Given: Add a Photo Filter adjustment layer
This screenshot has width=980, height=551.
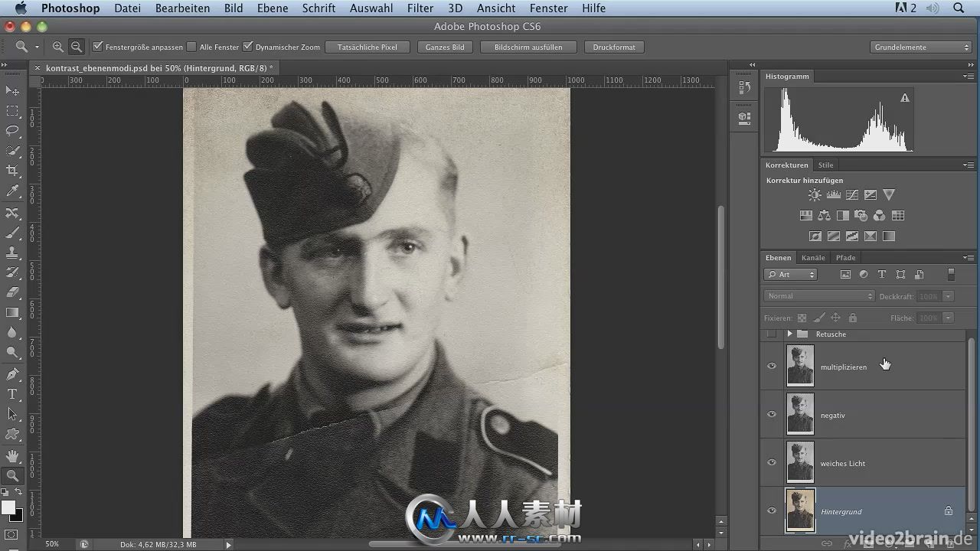Looking at the screenshot, I should point(861,216).
